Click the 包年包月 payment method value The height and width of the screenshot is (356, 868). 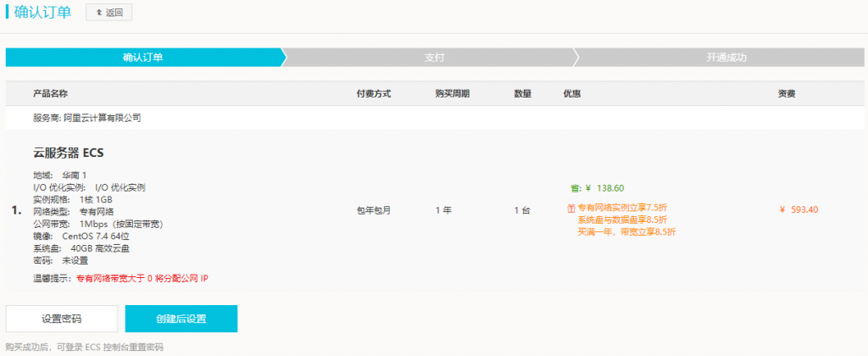click(x=374, y=210)
